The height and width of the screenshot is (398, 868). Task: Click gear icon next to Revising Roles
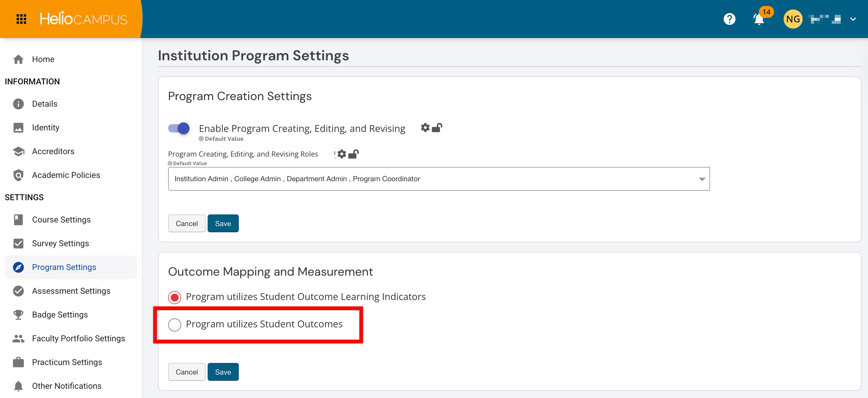tap(342, 154)
